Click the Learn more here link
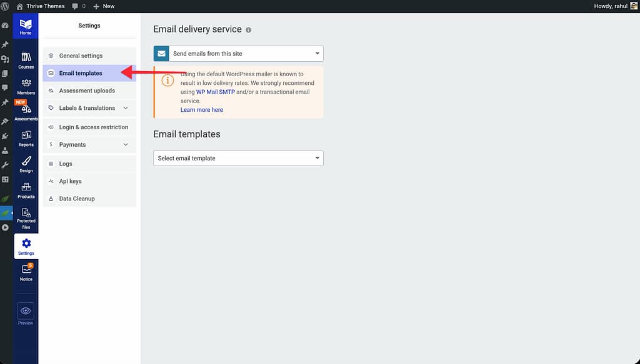The width and height of the screenshot is (640, 364). [201, 110]
